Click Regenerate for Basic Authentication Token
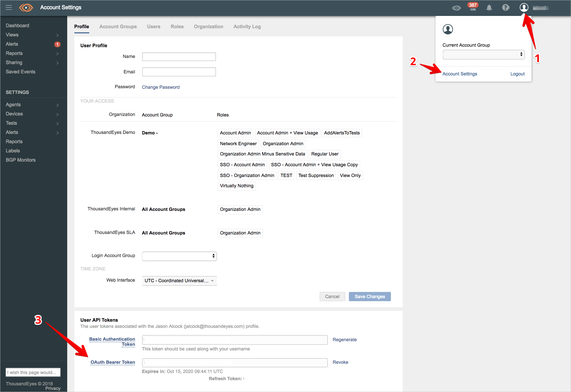571x392 pixels. [345, 339]
